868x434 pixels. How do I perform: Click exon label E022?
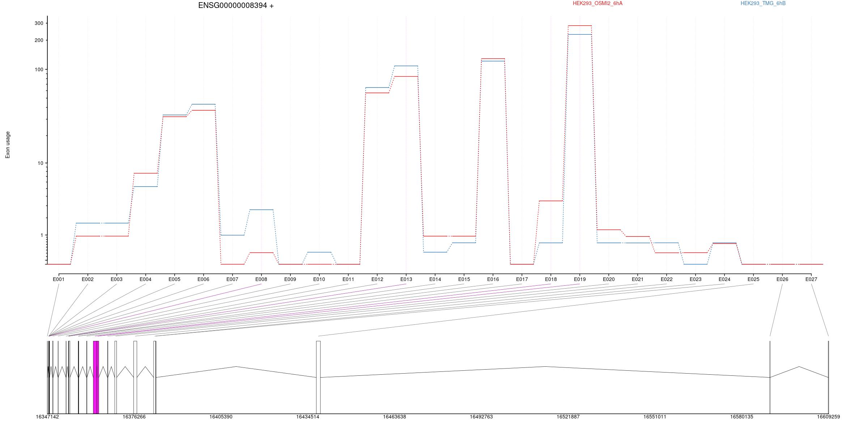click(x=667, y=279)
